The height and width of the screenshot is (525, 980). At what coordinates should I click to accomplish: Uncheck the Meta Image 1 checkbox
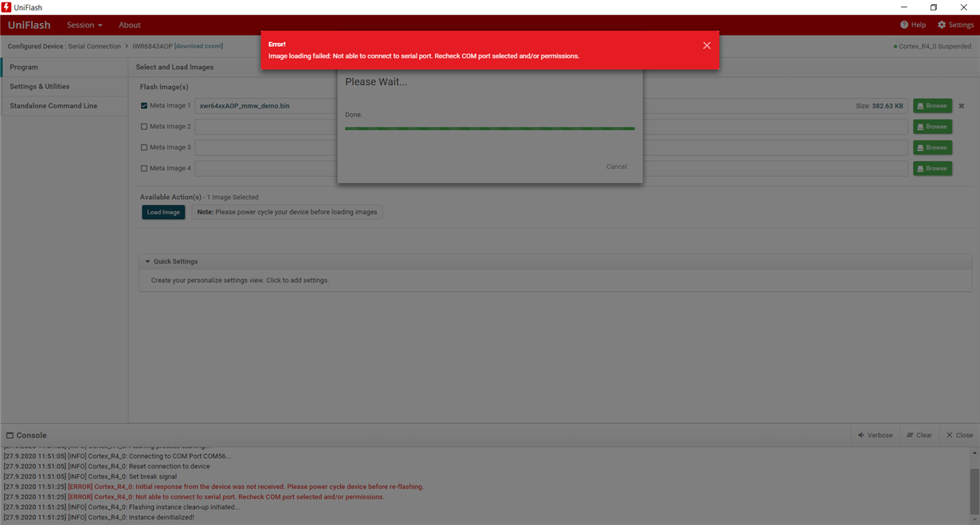point(144,106)
